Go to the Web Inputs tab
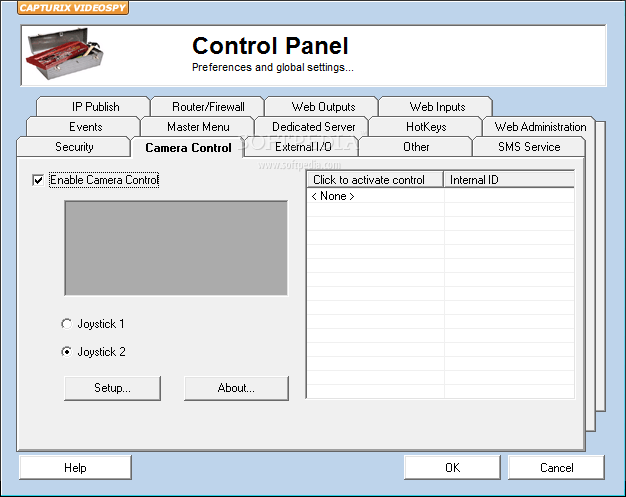The image size is (626, 497). (436, 107)
